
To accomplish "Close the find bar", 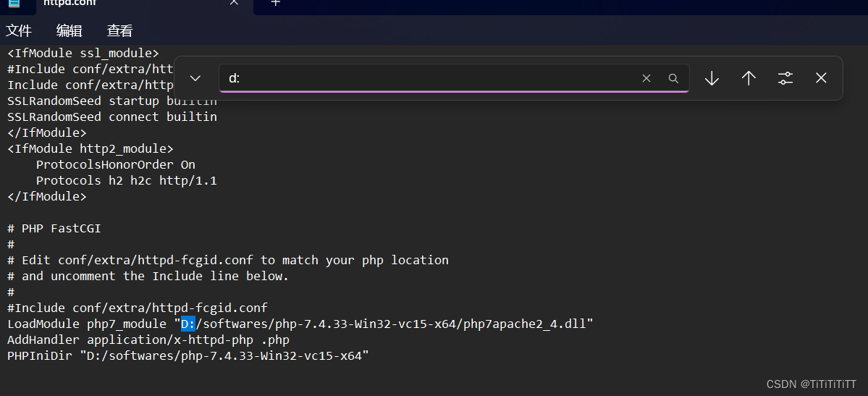I will 821,78.
